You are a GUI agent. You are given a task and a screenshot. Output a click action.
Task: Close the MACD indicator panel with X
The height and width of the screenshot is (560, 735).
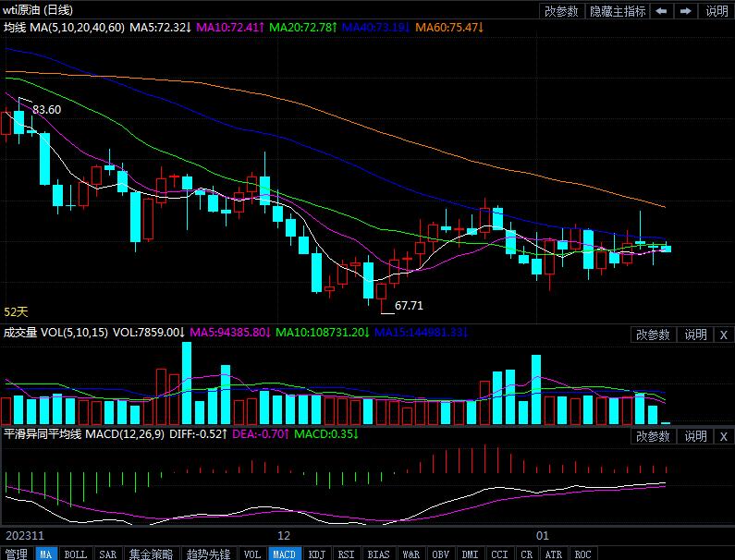pyautogui.click(x=723, y=436)
